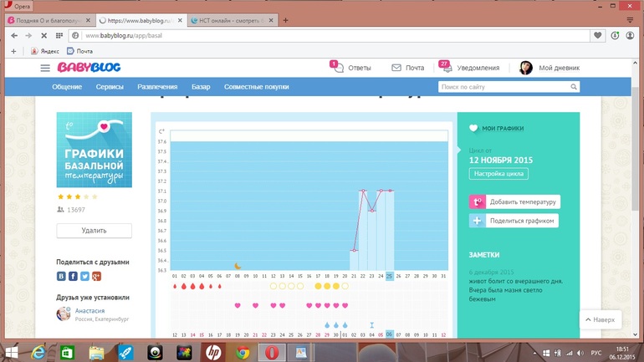Open the Развлечения navigation menu
The width and height of the screenshot is (644, 362).
click(157, 87)
